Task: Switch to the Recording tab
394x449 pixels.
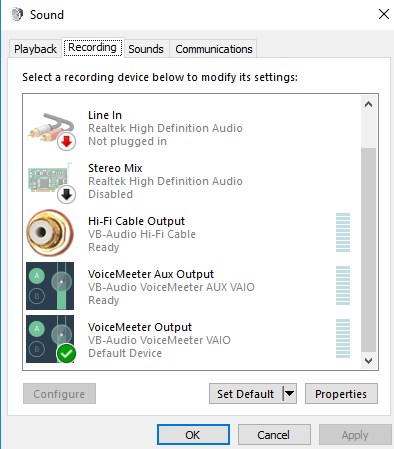Action: pos(93,47)
